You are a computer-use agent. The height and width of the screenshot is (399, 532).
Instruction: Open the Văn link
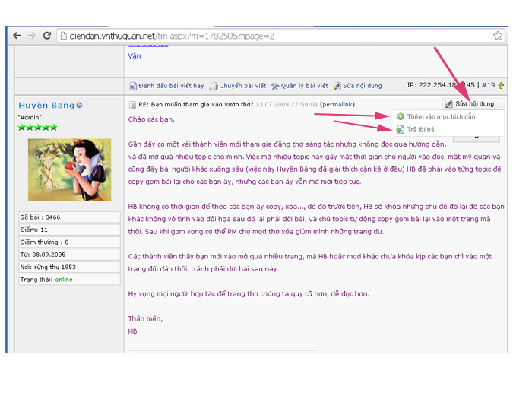point(135,56)
